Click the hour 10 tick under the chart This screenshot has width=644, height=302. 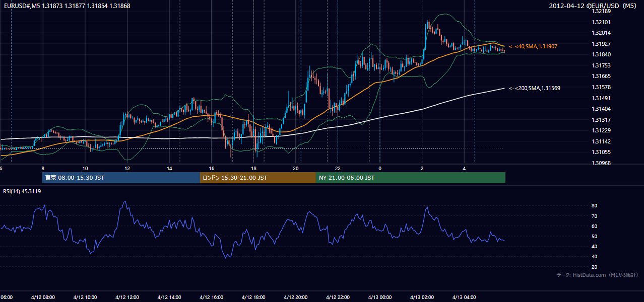85,168
